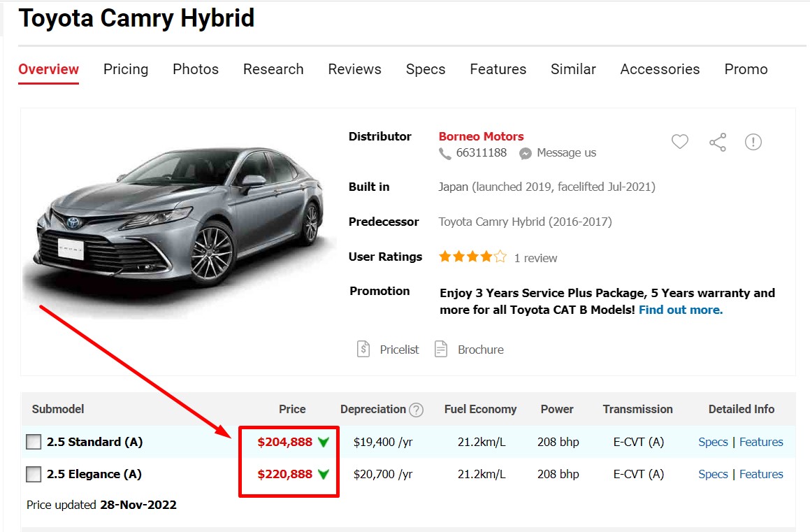Viewport: 810px width, 532px height.
Task: Open the Research tab
Action: click(273, 69)
